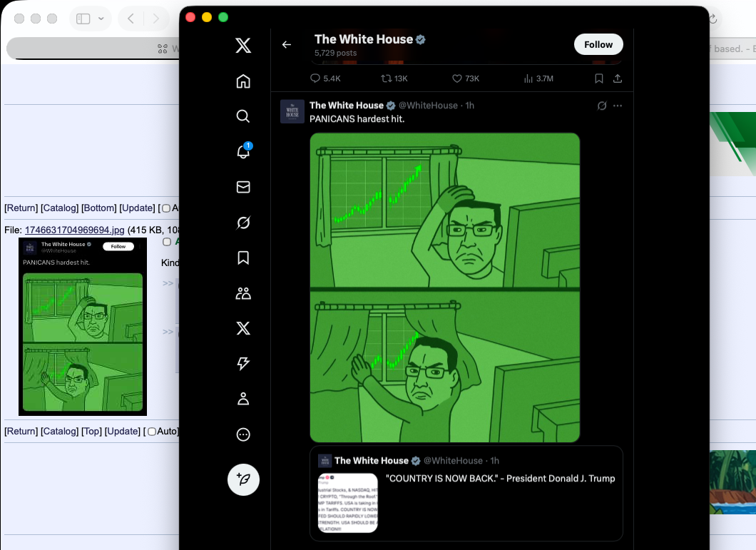
Task: Go back in the Safari window
Action: (131, 19)
